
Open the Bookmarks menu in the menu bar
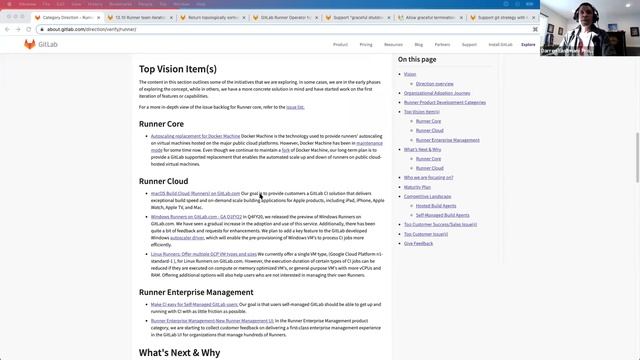click(120, 4)
